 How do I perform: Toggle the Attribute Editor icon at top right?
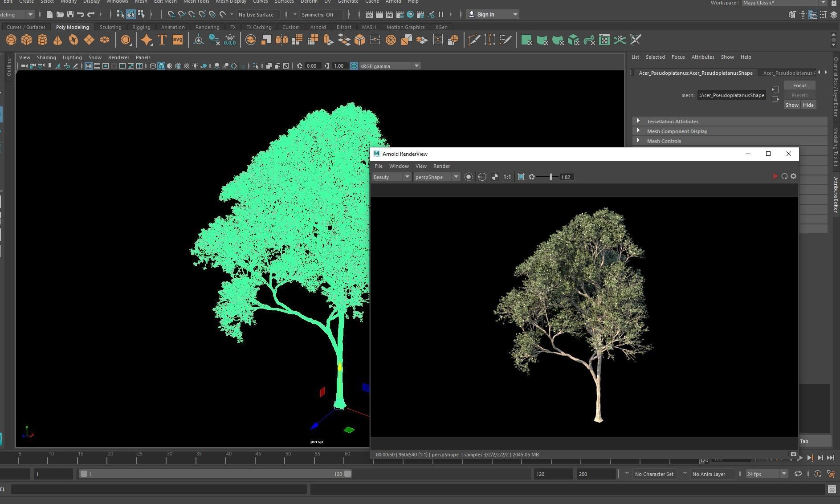[813, 15]
